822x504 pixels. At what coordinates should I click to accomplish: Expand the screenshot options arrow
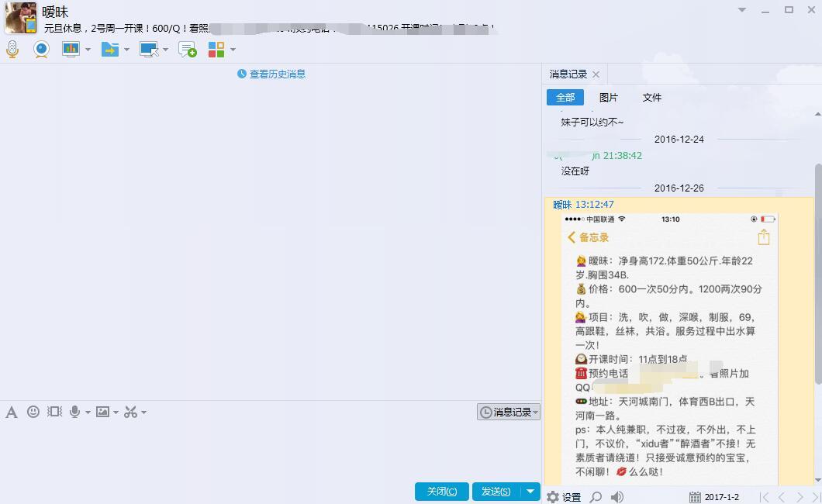click(x=143, y=413)
